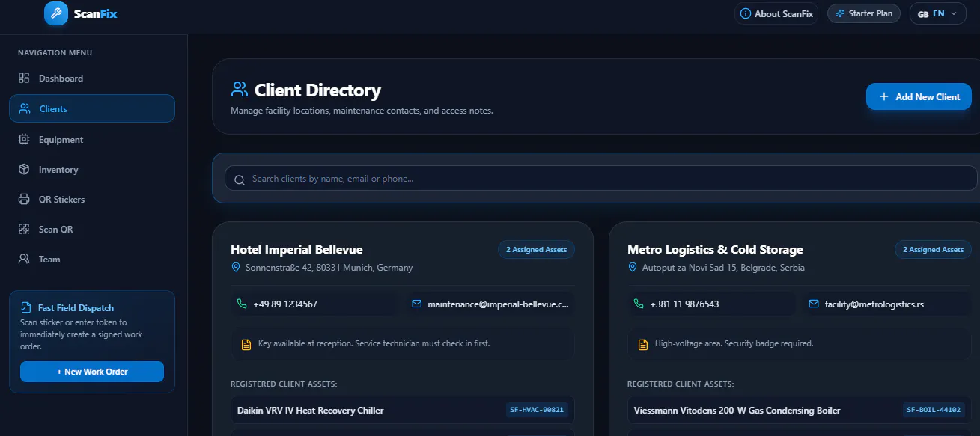Click the Hotel Imperial Bellevue client name
This screenshot has width=980, height=436.
[x=296, y=249]
